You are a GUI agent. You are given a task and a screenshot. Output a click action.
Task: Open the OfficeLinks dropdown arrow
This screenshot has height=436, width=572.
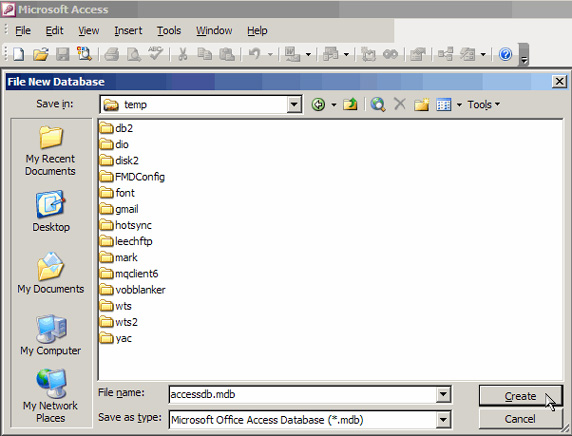[x=308, y=55]
